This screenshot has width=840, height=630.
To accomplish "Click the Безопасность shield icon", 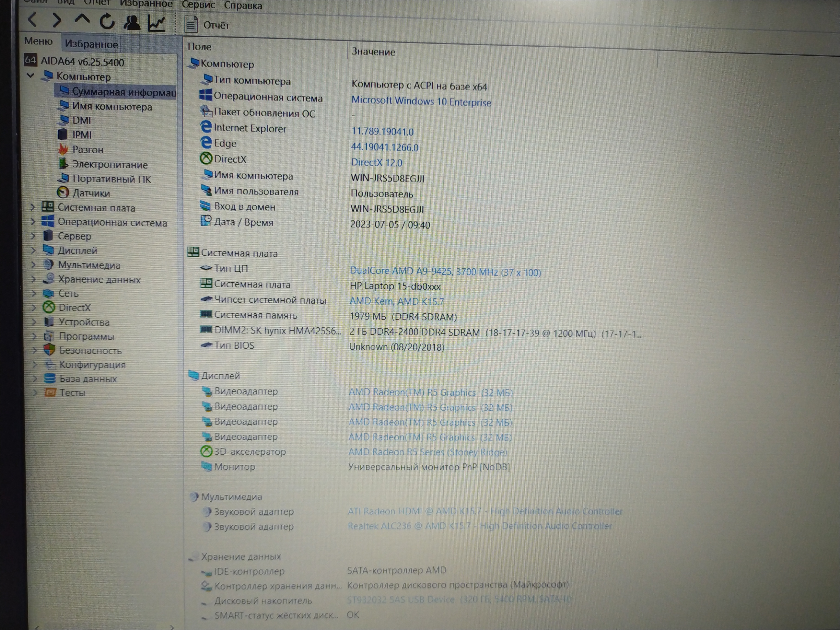I will 49,350.
